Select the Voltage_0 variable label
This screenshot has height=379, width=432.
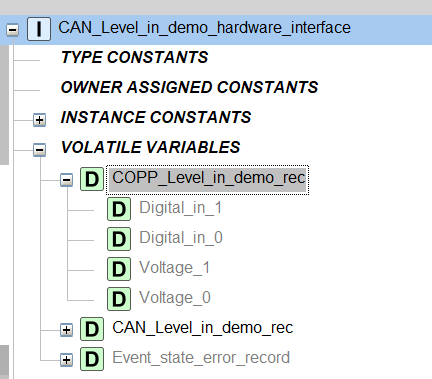[175, 298]
